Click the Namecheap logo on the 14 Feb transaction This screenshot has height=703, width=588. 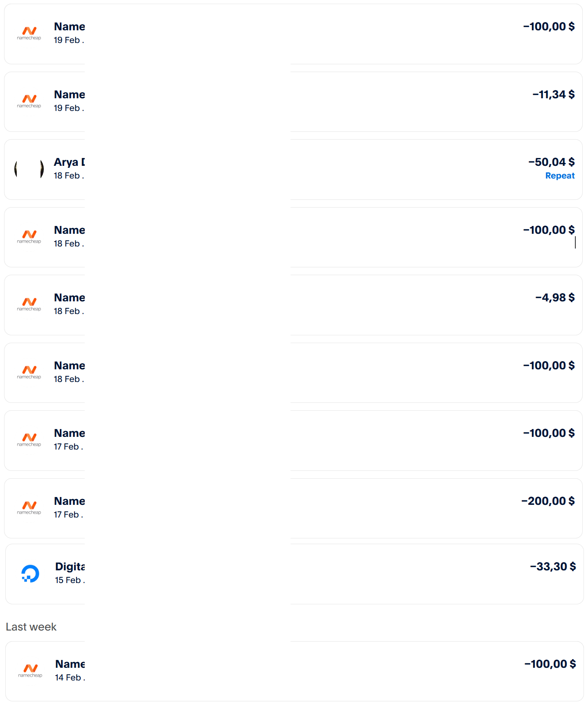pos(30,670)
